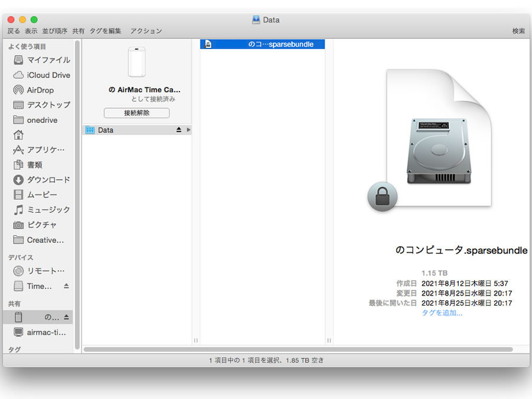Screen dimensions: 532x399
Task: Open 共有 toolbar menu
Action: (x=79, y=31)
